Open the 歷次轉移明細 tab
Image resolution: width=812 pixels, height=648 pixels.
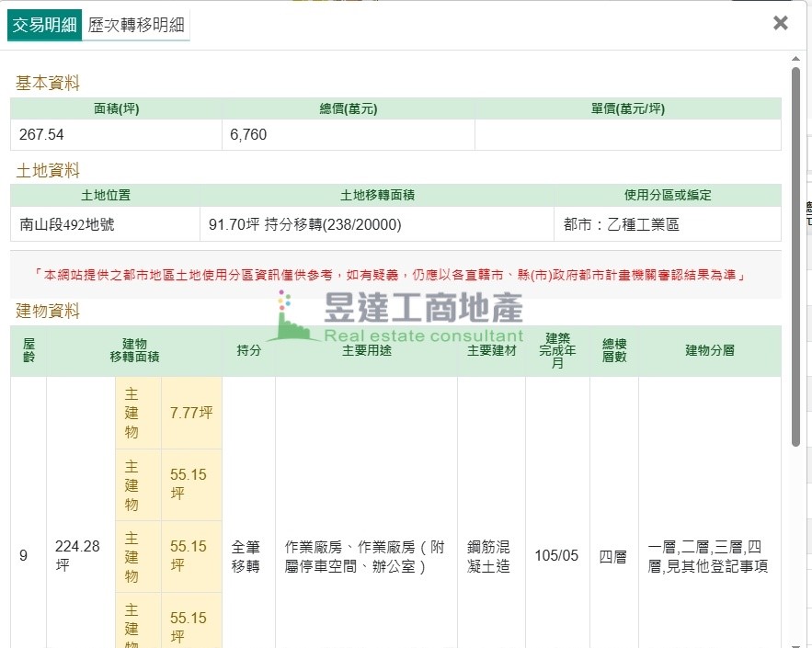136,25
